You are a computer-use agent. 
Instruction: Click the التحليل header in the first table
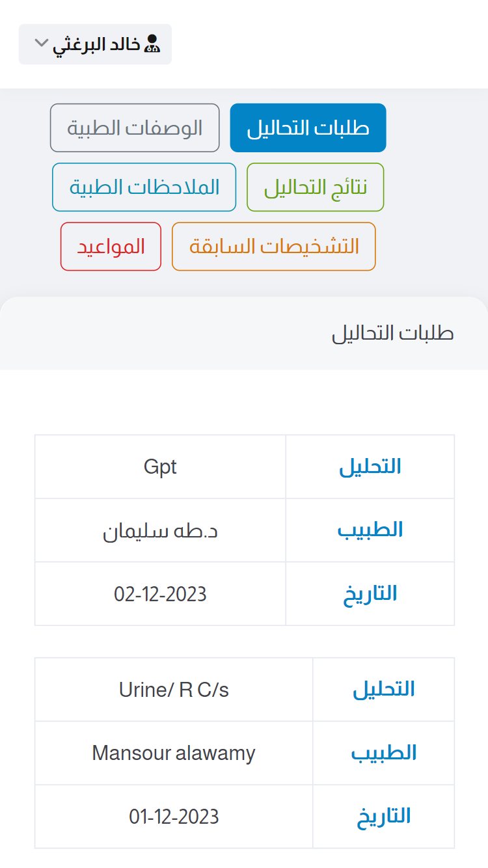click(370, 466)
